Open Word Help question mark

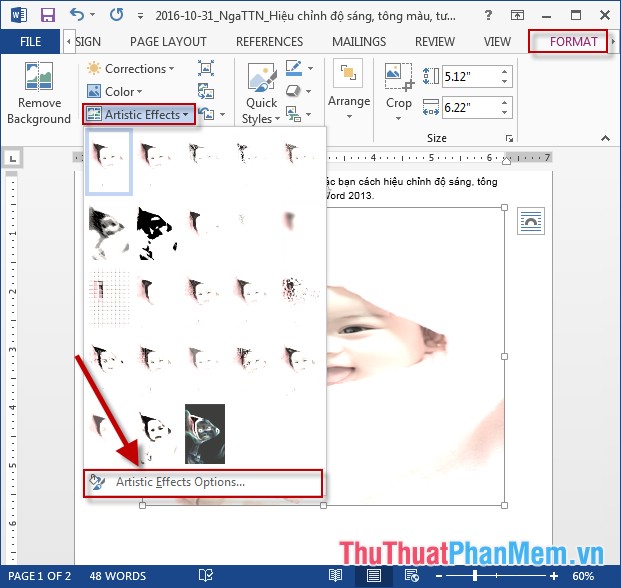pyautogui.click(x=489, y=15)
